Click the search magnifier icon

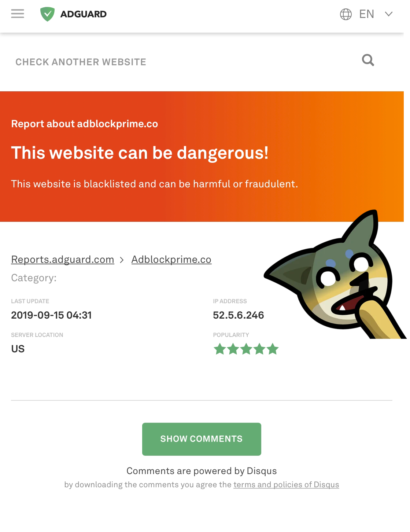pos(368,60)
